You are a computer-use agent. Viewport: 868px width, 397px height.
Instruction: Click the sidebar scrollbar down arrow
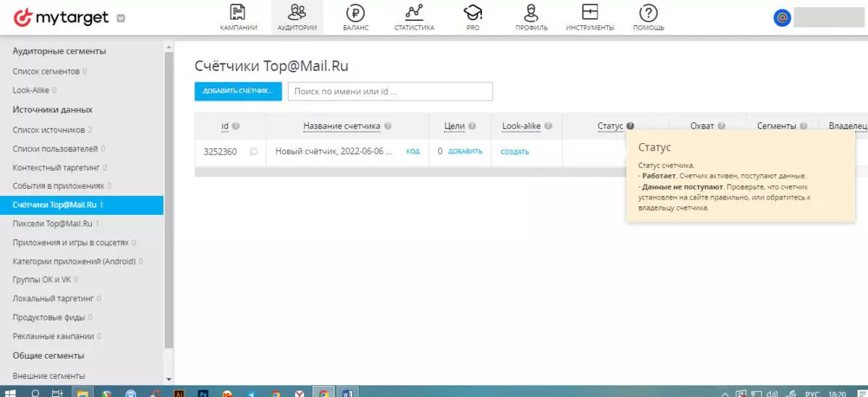pyautogui.click(x=169, y=379)
